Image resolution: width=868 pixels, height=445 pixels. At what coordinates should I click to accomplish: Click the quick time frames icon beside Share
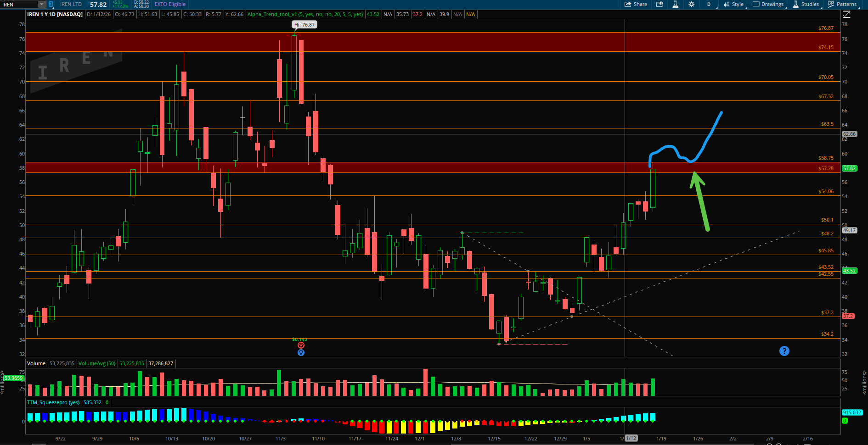click(659, 4)
